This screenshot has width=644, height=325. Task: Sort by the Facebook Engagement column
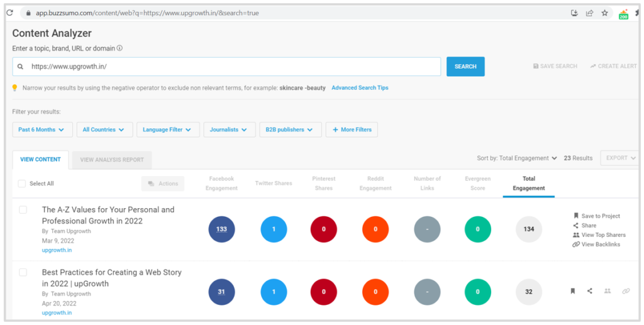coord(221,184)
